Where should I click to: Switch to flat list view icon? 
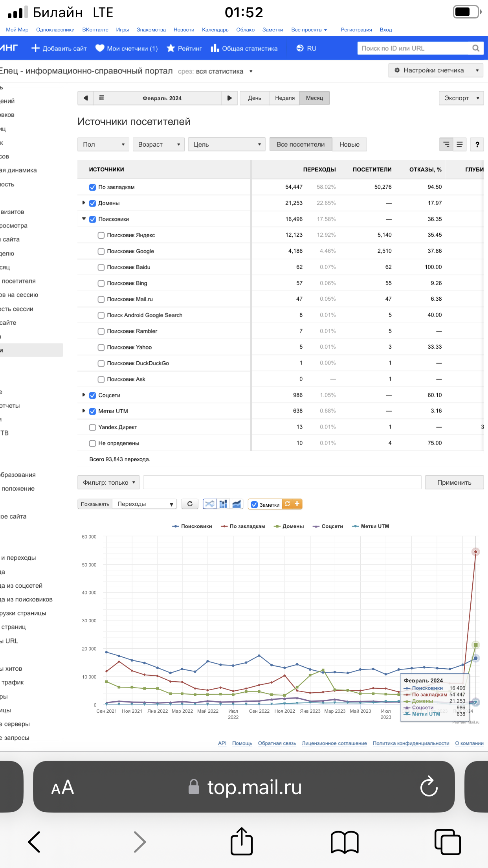click(460, 144)
